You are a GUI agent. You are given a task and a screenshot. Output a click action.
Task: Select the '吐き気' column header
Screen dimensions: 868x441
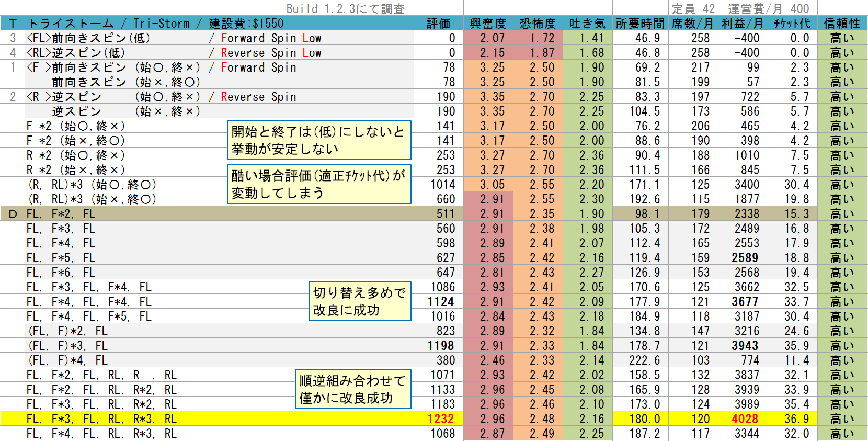point(587,24)
